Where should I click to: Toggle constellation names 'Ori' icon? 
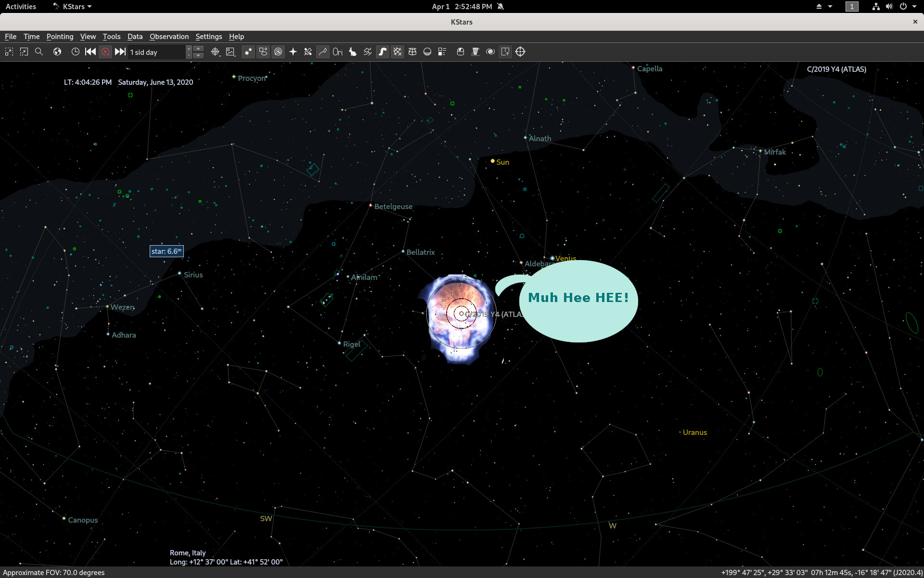[338, 52]
